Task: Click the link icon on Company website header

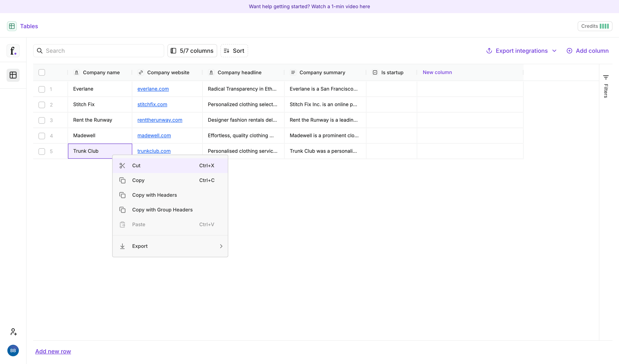Action: pos(141,72)
